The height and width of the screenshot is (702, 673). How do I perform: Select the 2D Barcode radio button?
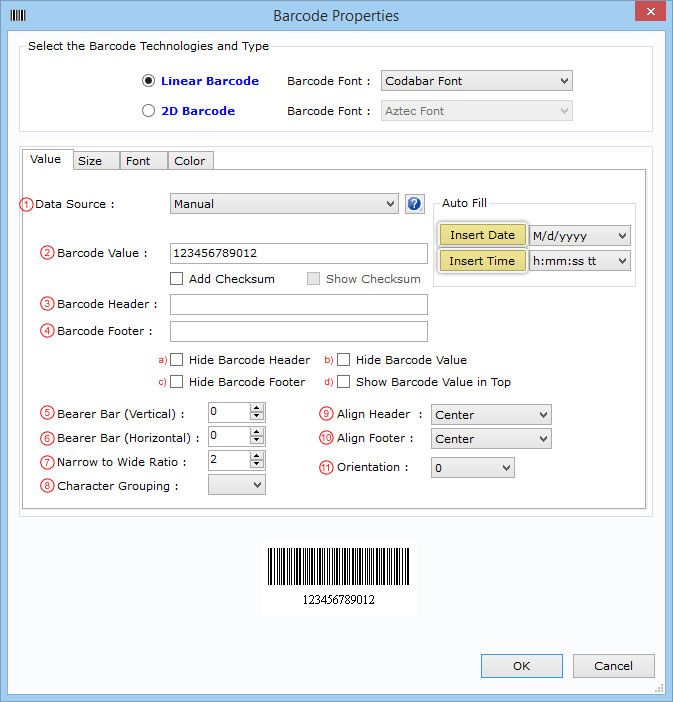coord(148,111)
